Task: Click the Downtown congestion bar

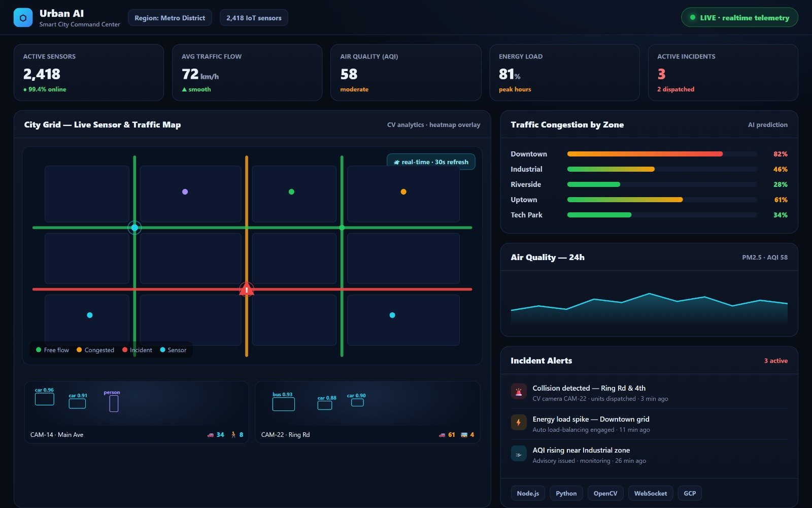Action: [662, 154]
